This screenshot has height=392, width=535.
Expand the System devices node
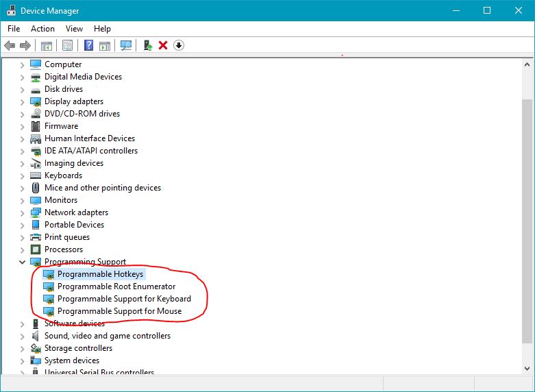coord(22,360)
